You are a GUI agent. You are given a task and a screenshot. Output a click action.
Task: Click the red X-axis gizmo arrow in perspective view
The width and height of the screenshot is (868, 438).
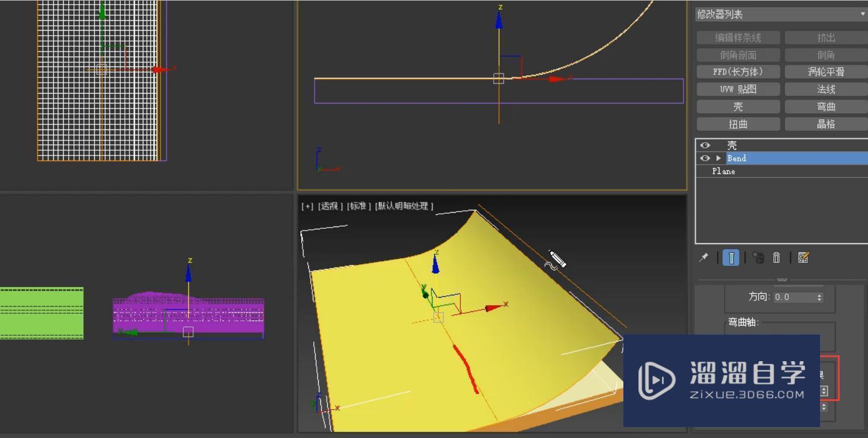point(493,308)
